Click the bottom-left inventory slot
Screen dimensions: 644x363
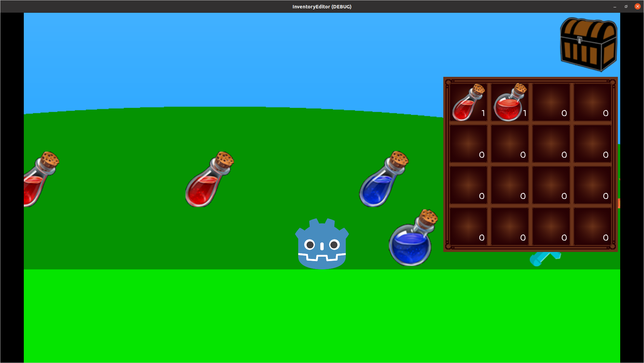coord(468,227)
